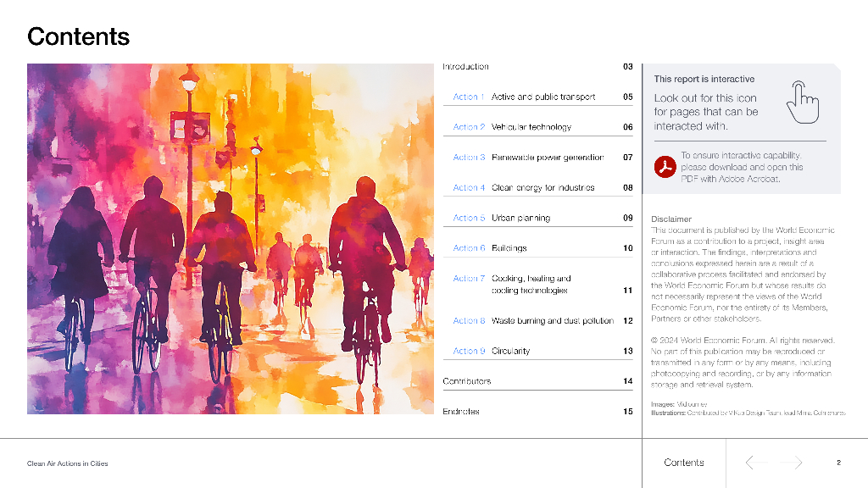The image size is (868, 488).
Task: Click the hand pointer interactive icon
Action: (802, 103)
